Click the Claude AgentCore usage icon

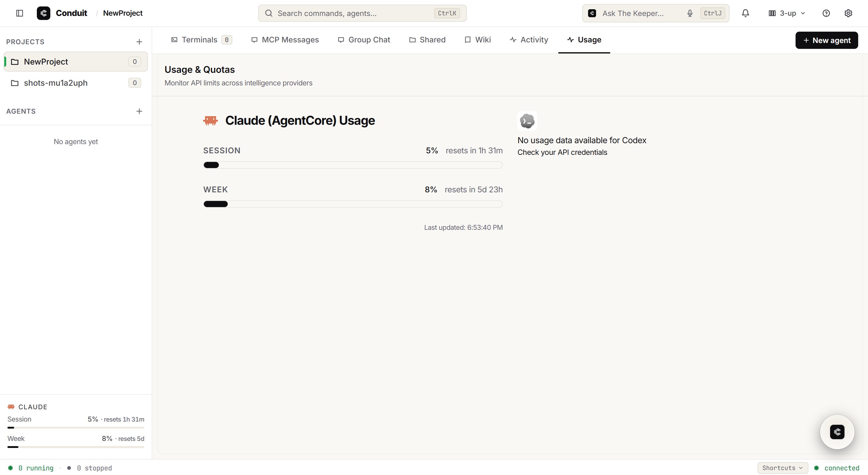(211, 120)
